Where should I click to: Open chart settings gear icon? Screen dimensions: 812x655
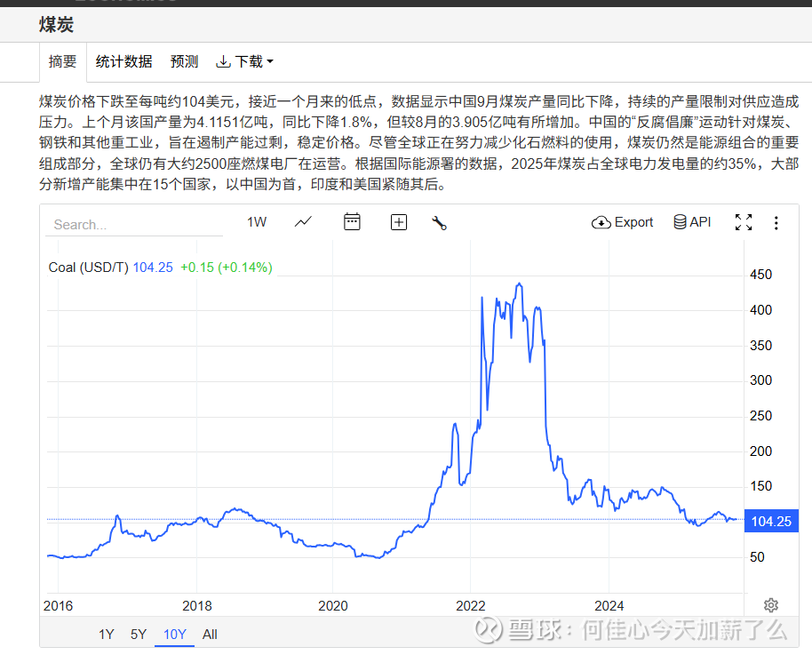[771, 605]
